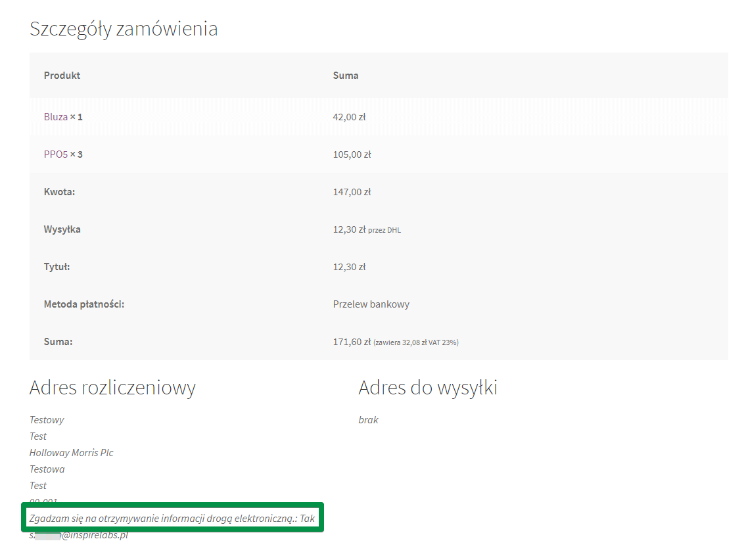
Task: Click the Metoda płatności label
Action: point(84,304)
